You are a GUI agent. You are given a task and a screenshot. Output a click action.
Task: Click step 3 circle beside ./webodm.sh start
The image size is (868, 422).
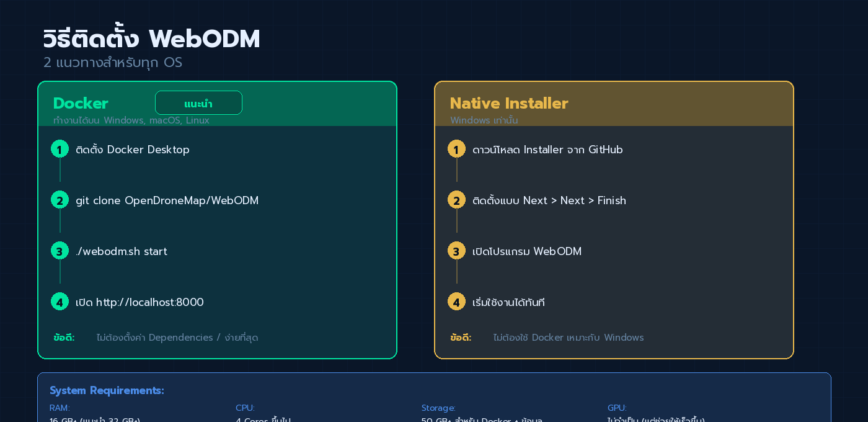60,251
